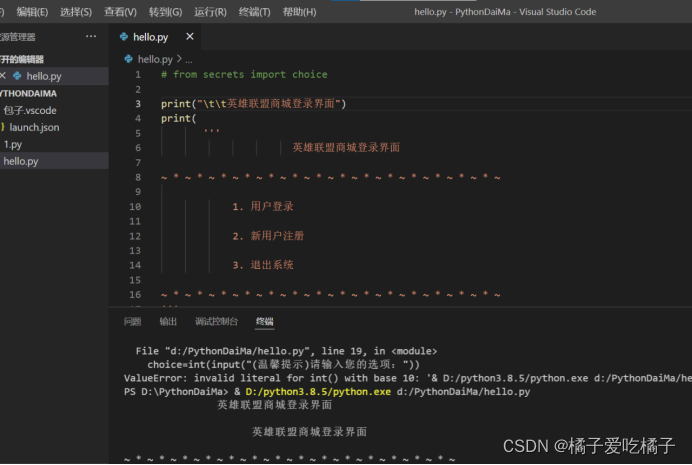The height and width of the screenshot is (465, 692).
Task: Click the Python file icon beside open editors hello.py
Action: (x=17, y=76)
